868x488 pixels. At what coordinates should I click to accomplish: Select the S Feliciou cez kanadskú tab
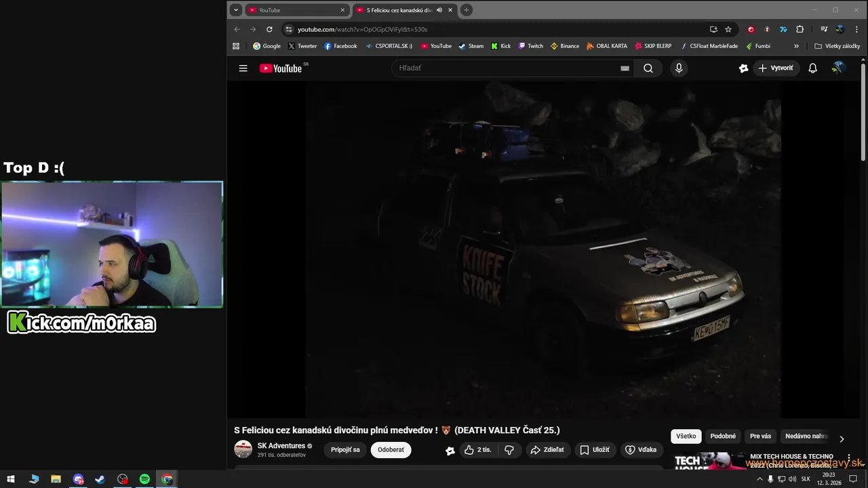tap(404, 10)
